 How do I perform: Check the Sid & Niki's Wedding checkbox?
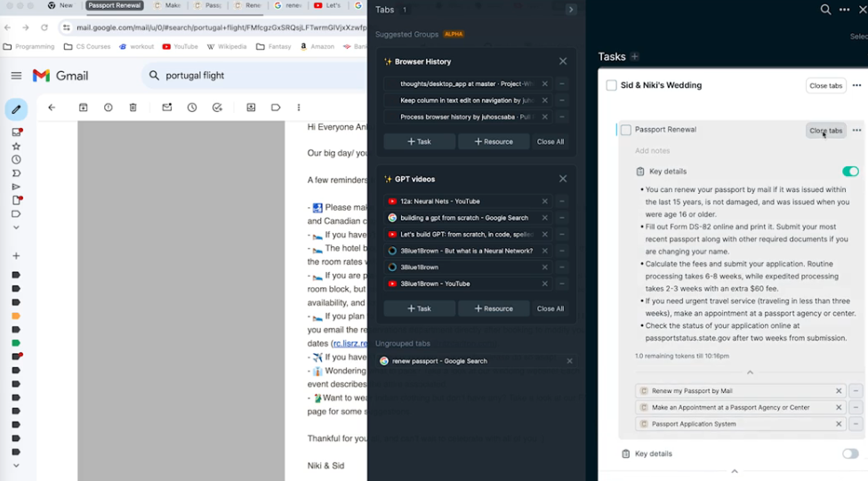[x=611, y=85]
